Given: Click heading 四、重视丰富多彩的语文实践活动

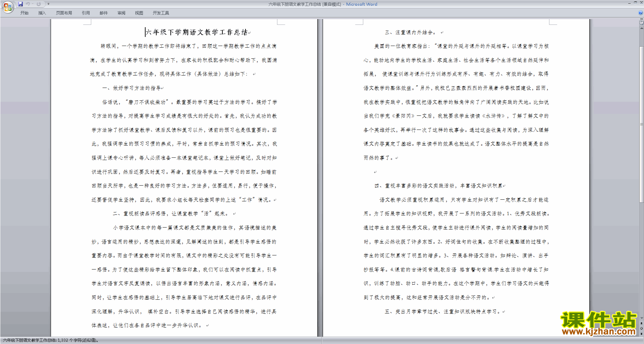Looking at the screenshot, I should click(439, 186).
